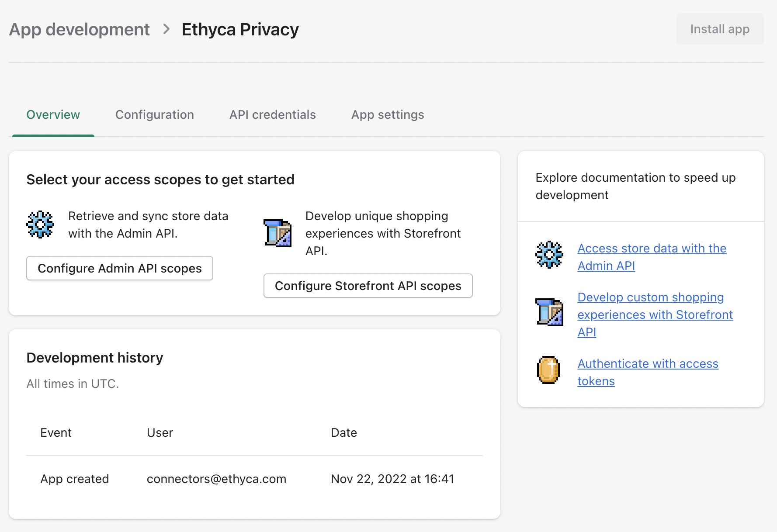Select the App settings tab
777x532 pixels.
(388, 115)
